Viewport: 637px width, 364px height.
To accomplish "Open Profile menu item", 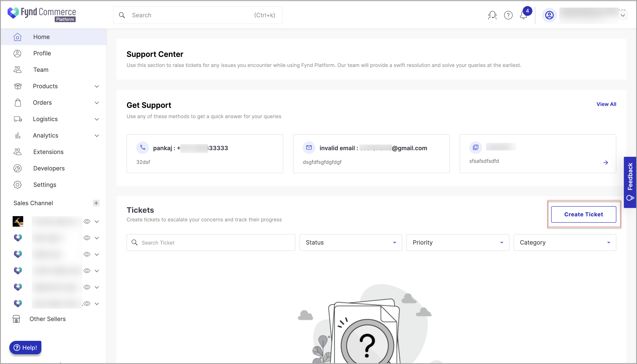I will click(54, 53).
